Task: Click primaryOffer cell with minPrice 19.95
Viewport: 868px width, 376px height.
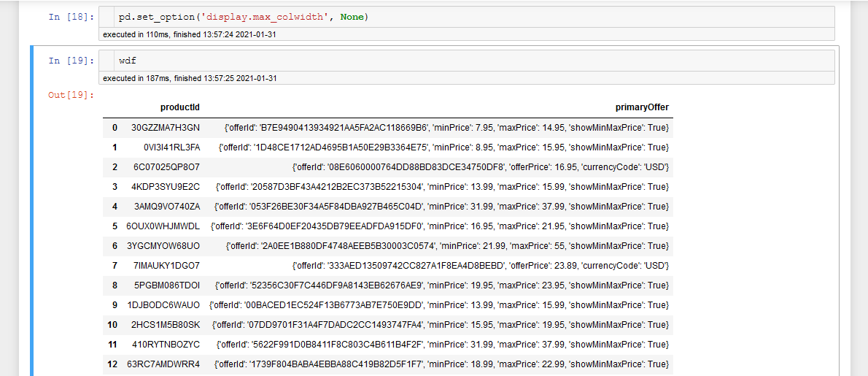Action: tap(442, 285)
